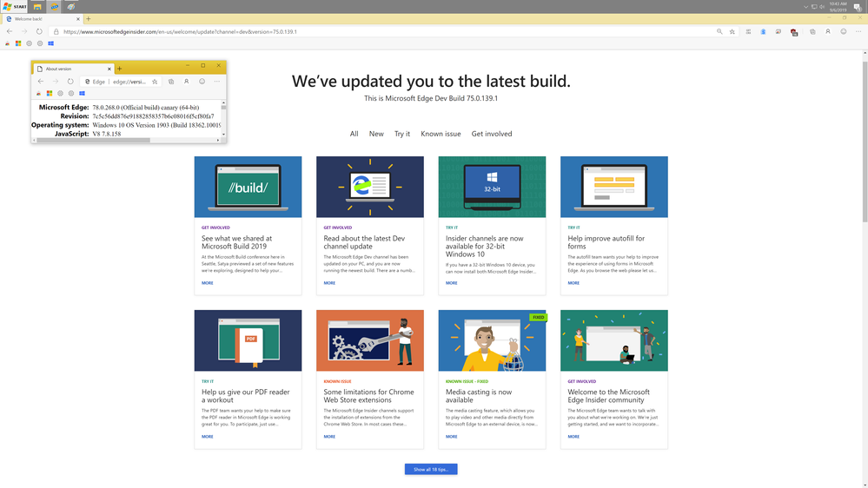Click the network monitor icon in the system tray
This screenshot has height=488, width=868.
pos(814,7)
